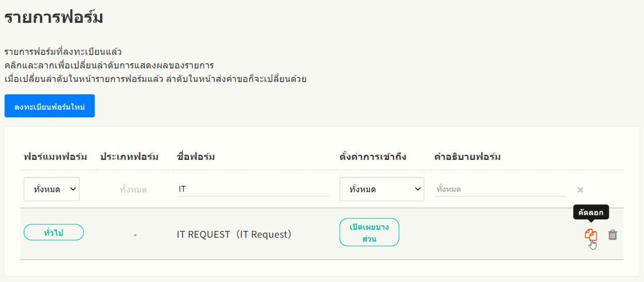Click the คำอธิบายฟอร์ม column header
This screenshot has height=282, width=644.
pyautogui.click(x=467, y=157)
